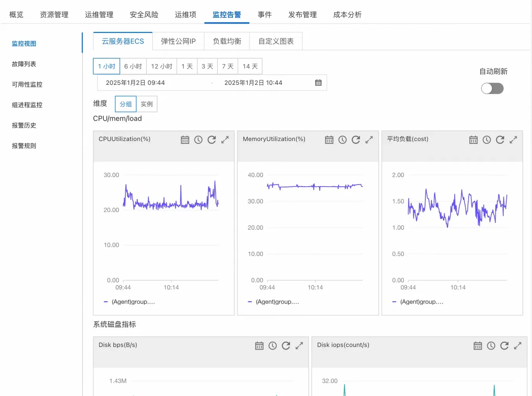The image size is (532, 396).
Task: Click clock icon on CPUUtilization chart
Action: (x=198, y=140)
